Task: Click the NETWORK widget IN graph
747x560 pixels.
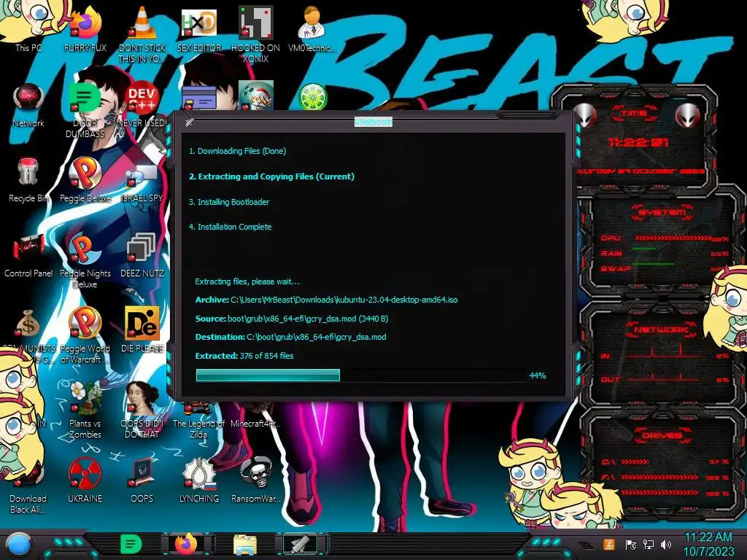Action: coord(664,352)
